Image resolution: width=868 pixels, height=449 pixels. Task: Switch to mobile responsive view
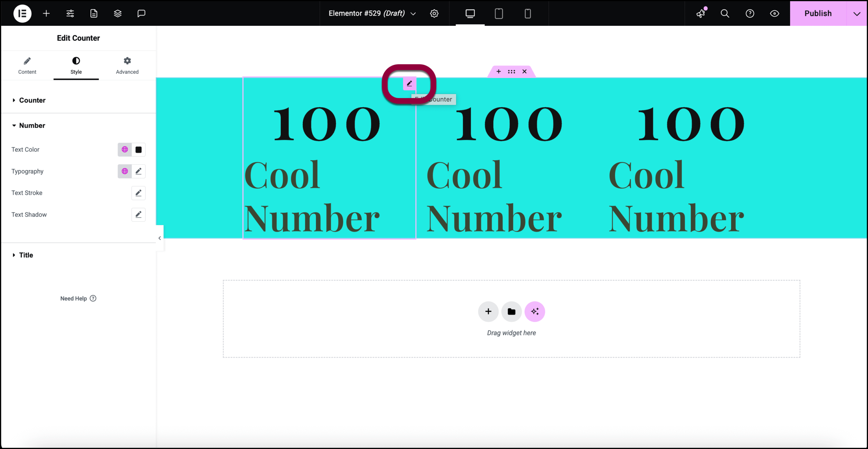coord(528,14)
